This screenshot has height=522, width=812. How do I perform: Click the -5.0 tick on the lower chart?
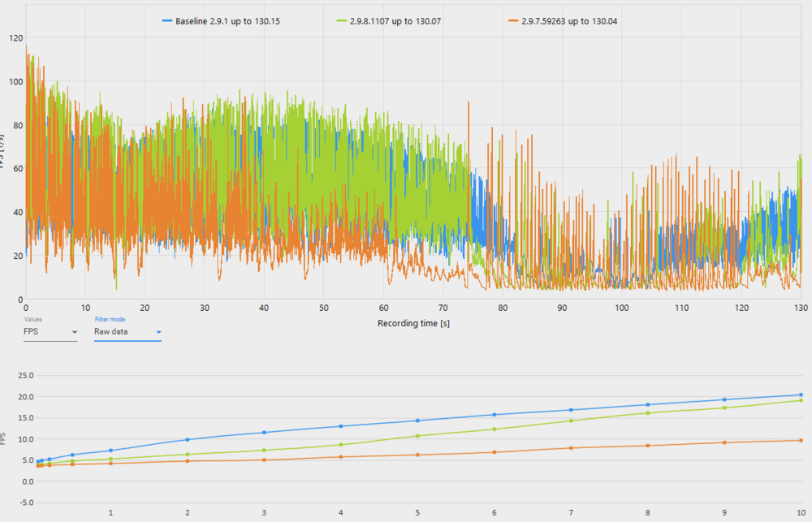(26, 503)
